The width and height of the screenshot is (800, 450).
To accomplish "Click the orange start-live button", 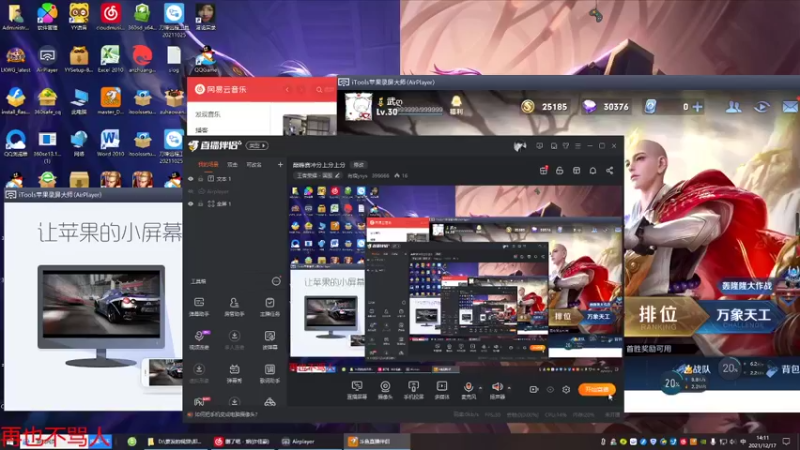I will pos(597,389).
